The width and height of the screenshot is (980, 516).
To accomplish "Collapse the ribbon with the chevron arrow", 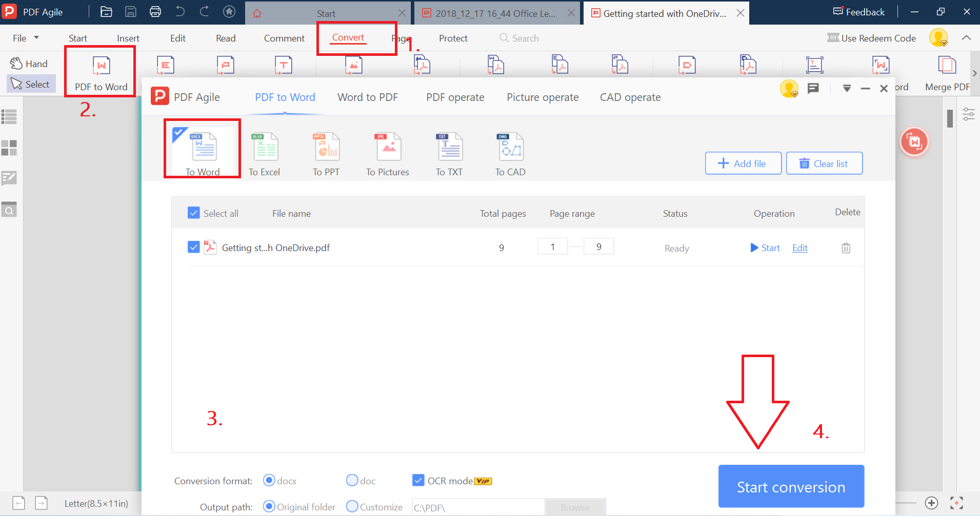I will pyautogui.click(x=966, y=38).
